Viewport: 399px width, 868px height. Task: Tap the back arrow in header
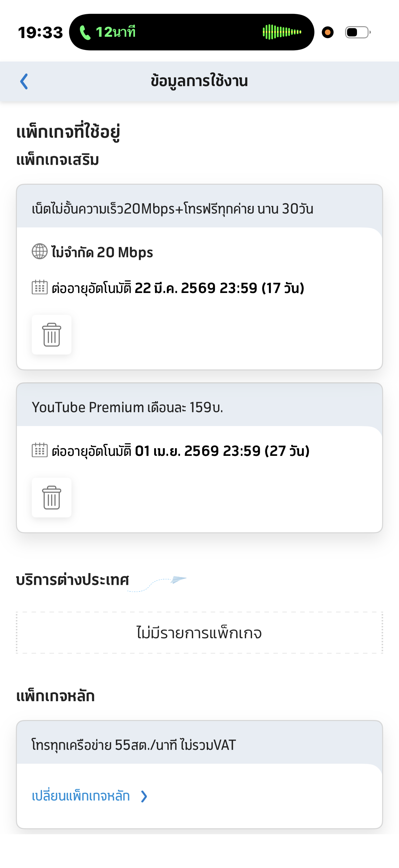(24, 81)
